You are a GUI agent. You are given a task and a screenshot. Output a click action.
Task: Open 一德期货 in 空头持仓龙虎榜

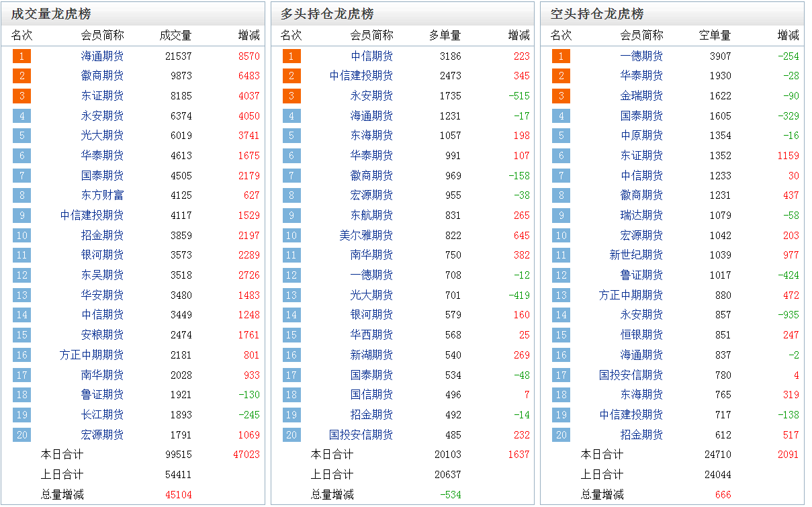click(x=641, y=56)
